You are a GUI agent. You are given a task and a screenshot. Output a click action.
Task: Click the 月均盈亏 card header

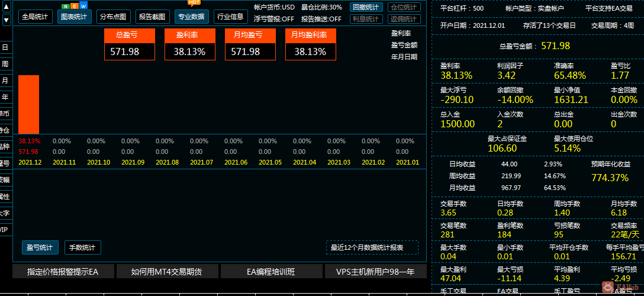(250, 36)
